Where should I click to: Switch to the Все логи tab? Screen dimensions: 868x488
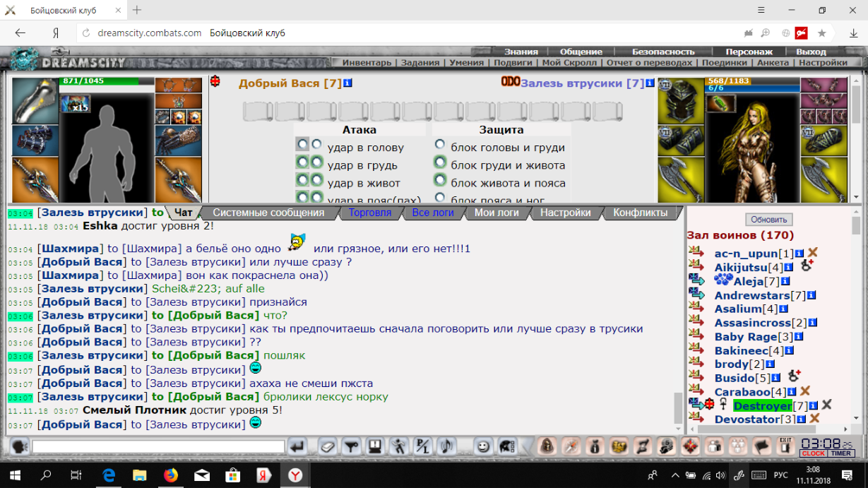433,213
